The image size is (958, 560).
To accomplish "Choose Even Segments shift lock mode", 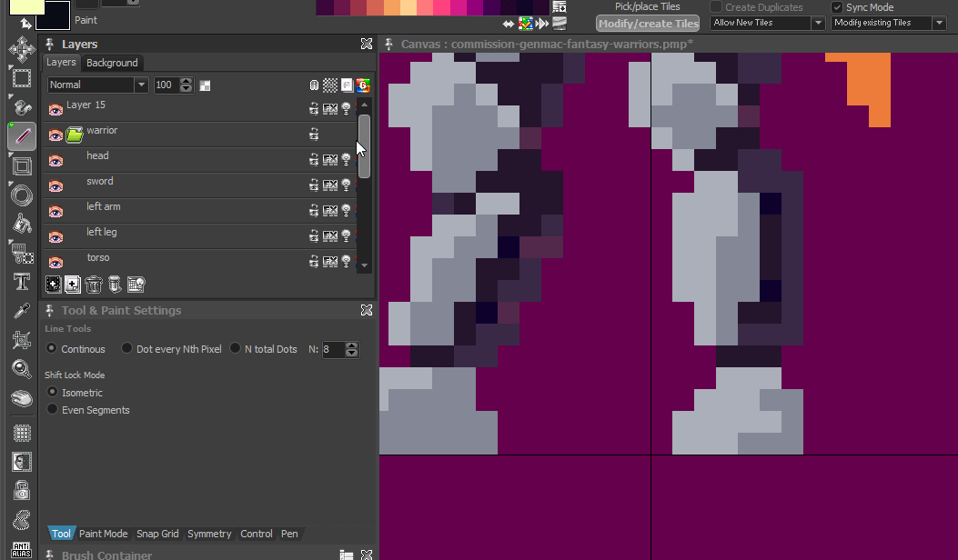I will (52, 410).
